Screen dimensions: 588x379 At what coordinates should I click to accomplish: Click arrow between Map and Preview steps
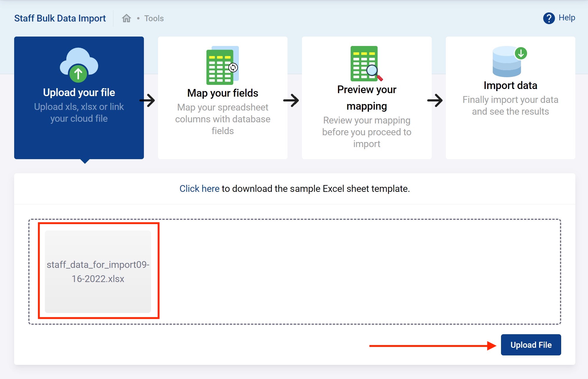point(291,100)
